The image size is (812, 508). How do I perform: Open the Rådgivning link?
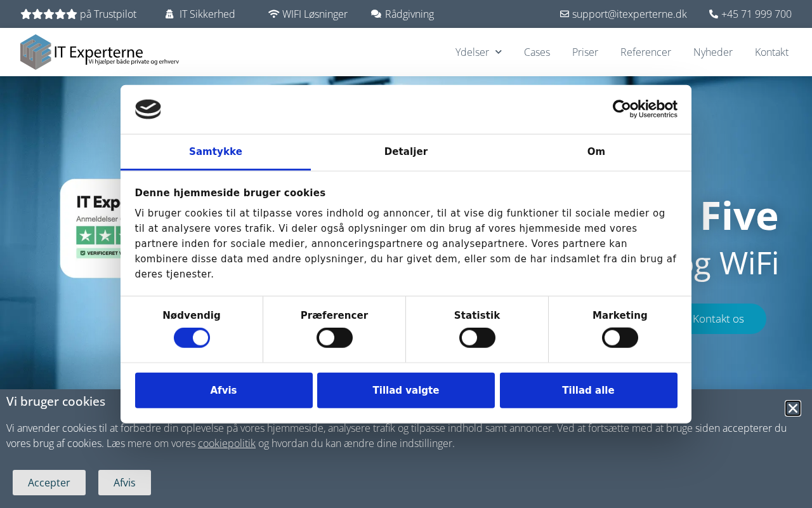tap(409, 14)
